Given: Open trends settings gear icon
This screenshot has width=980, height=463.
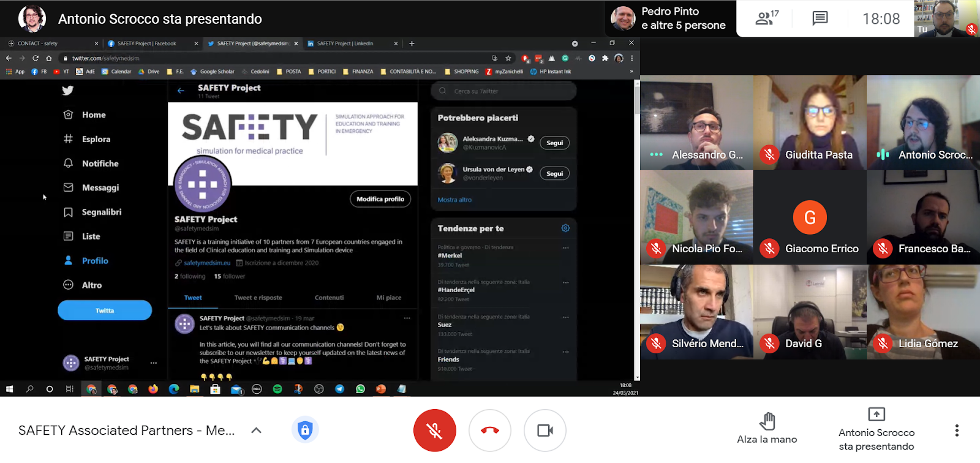Looking at the screenshot, I should pyautogui.click(x=565, y=228).
